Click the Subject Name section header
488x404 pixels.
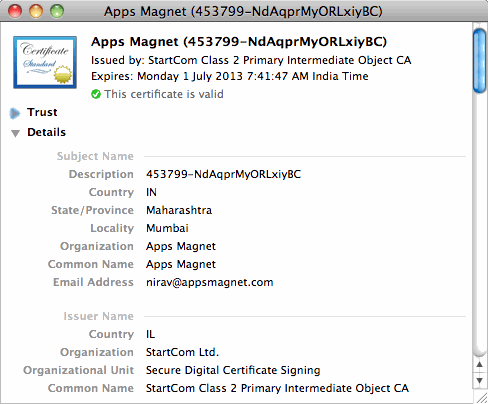95,156
